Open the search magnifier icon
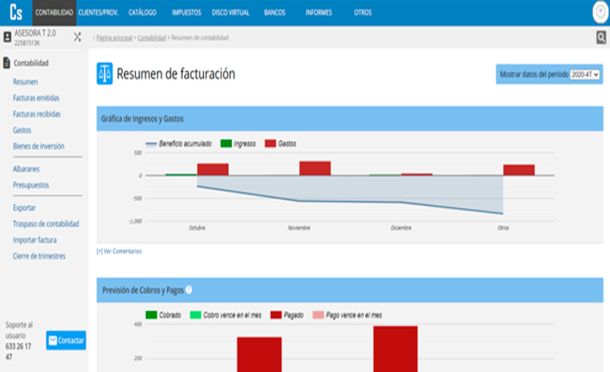 (601, 37)
